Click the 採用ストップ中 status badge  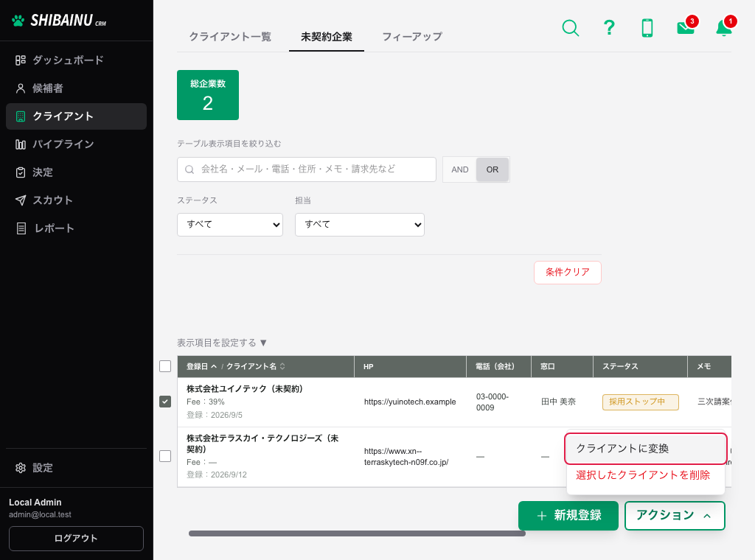pyautogui.click(x=641, y=402)
